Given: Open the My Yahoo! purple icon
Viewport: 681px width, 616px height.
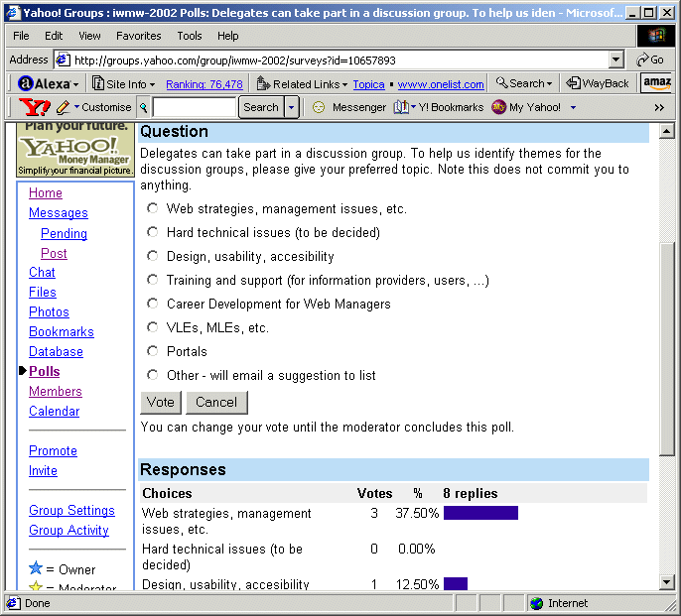Looking at the screenshot, I should 498,107.
